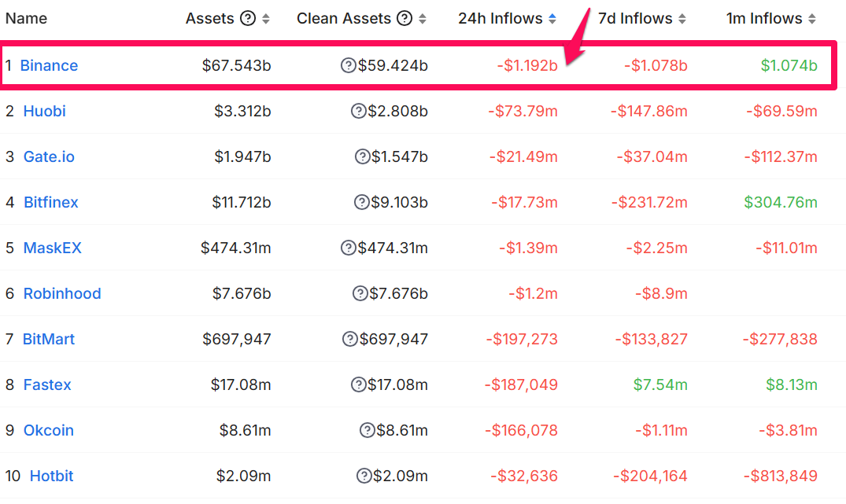Open the Binance exchange link
This screenshot has height=504, width=846.
49,65
